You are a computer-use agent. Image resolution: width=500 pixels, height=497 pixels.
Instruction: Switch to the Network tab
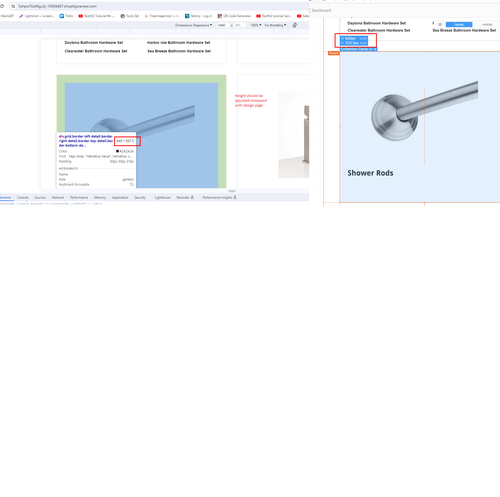point(58,197)
